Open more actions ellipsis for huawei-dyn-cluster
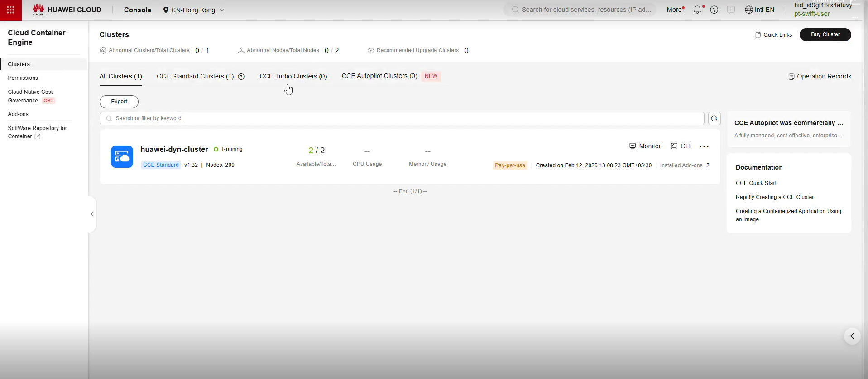868x379 pixels. click(x=704, y=146)
